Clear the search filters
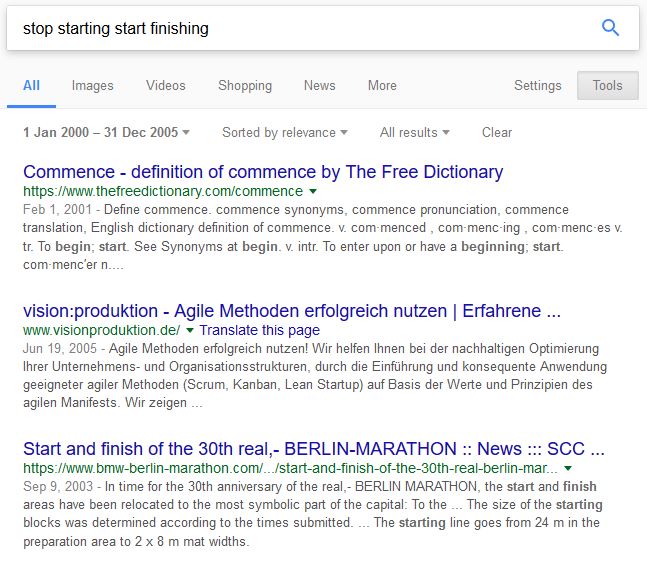Screen dimensions: 647x568 (x=497, y=132)
